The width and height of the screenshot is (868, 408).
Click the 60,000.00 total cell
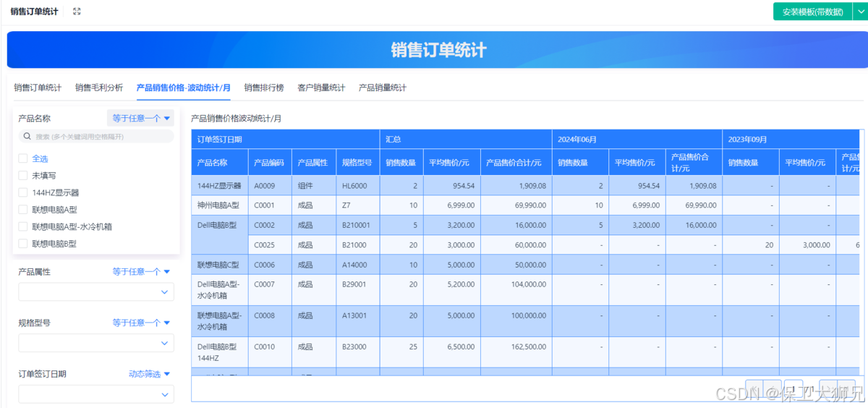[516, 245]
